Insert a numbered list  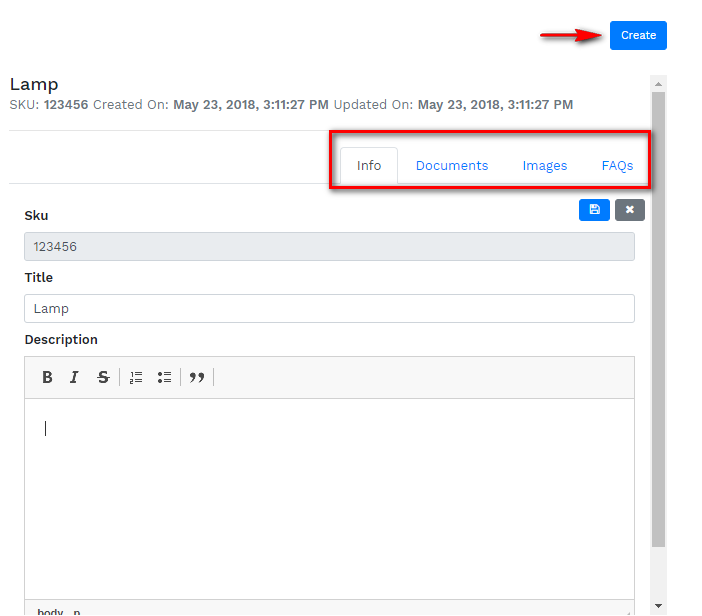136,377
